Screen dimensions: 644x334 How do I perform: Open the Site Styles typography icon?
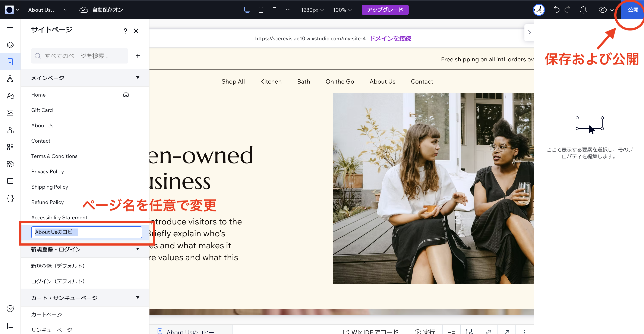pos(10,96)
